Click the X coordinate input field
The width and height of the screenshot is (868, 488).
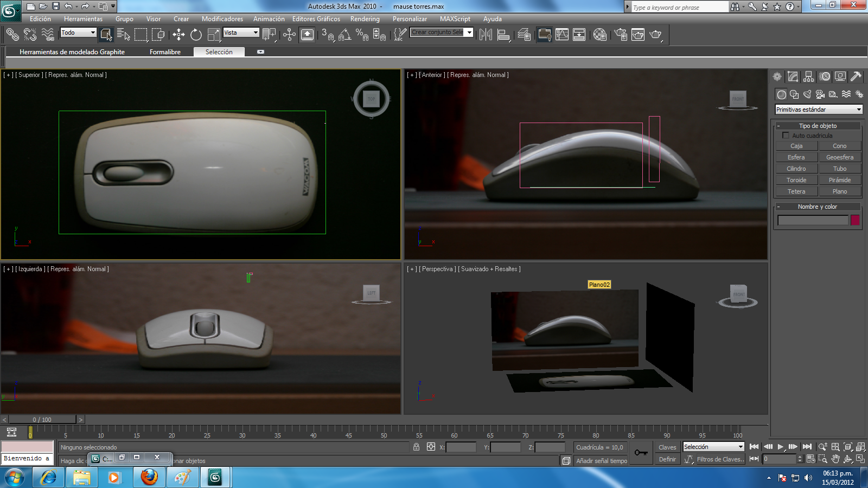[461, 447]
